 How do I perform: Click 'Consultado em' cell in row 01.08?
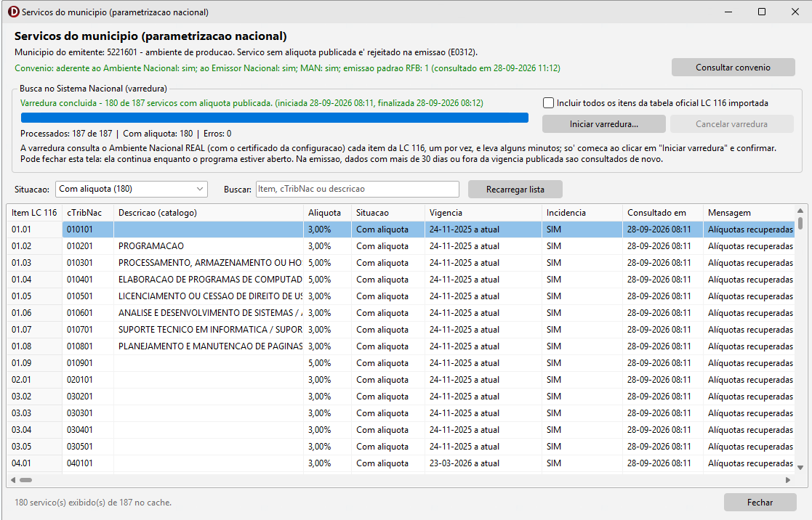click(x=663, y=346)
